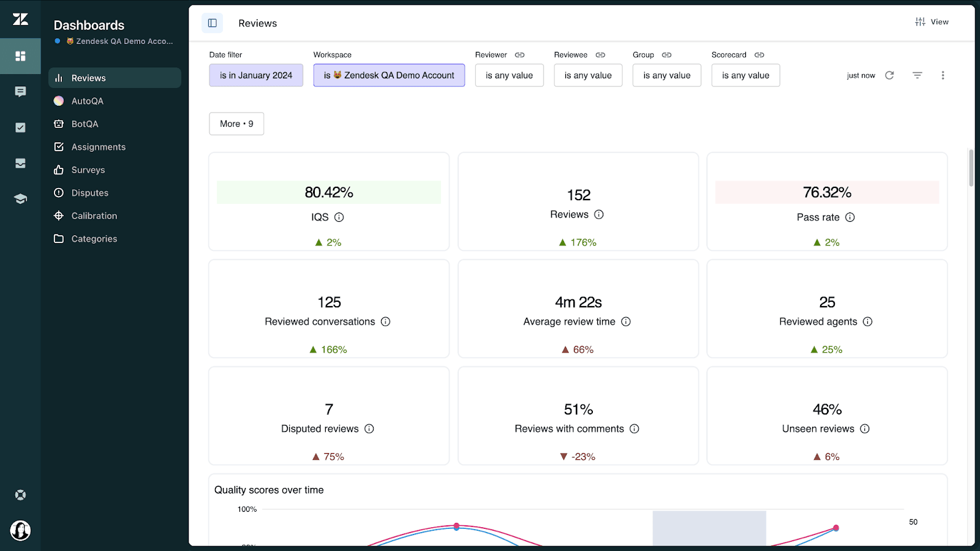Open the View settings button
Viewport: 980px width, 551px height.
point(932,22)
